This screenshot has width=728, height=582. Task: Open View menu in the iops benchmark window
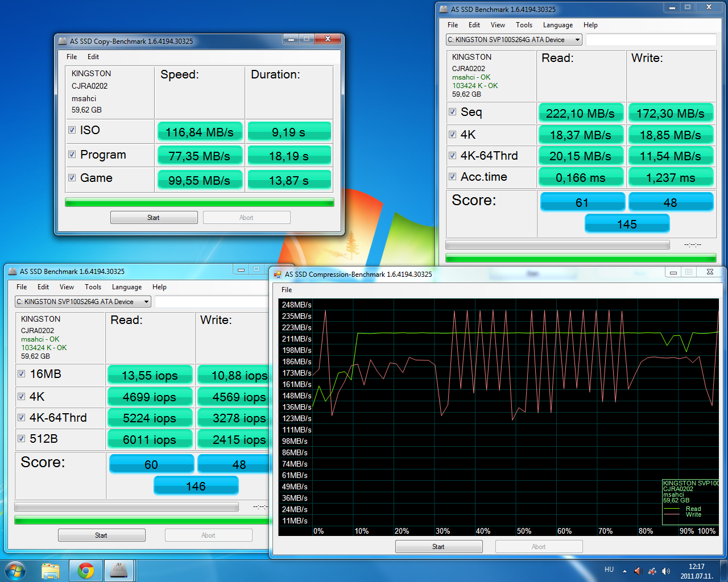coord(67,287)
